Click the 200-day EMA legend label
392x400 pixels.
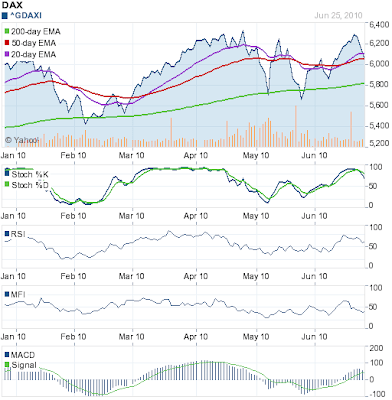pos(36,32)
